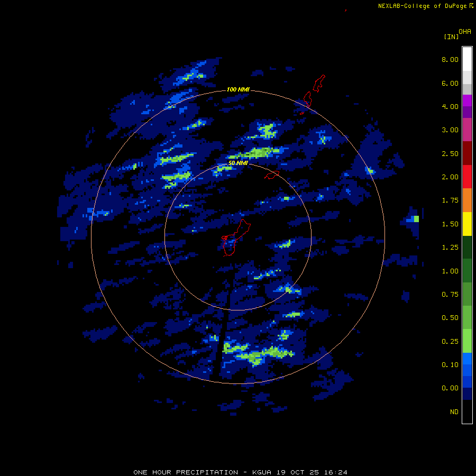This screenshot has width=476, height=476.
Task: Select the light green swatch beside 0.25
Action: click(x=467, y=341)
